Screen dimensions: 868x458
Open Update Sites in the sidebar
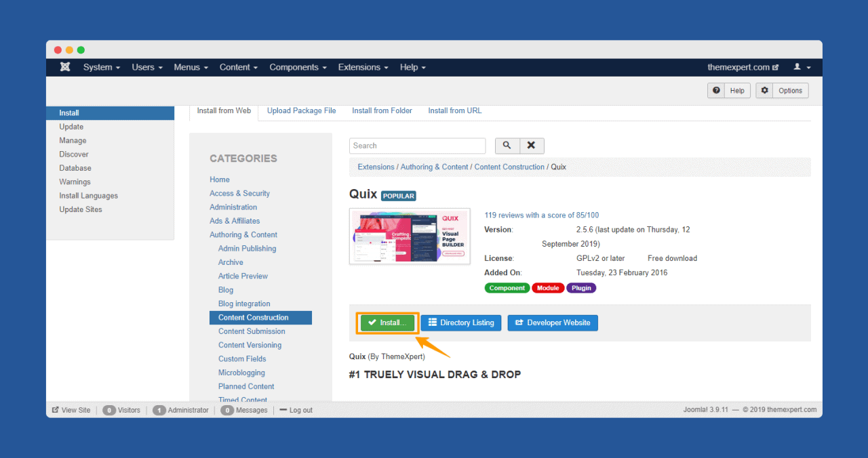[81, 209]
